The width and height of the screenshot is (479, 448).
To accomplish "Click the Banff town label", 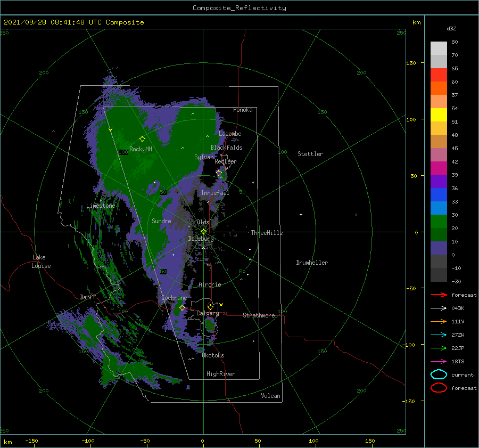I will coord(88,297).
